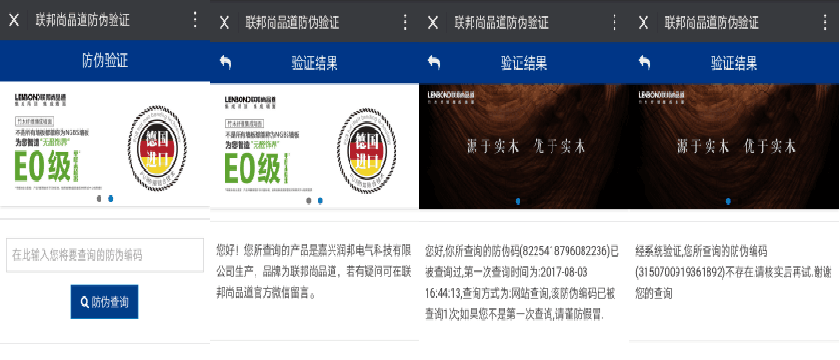
Task: Open the three-dot menu on the 已被查询过 result screen
Action: click(x=614, y=22)
